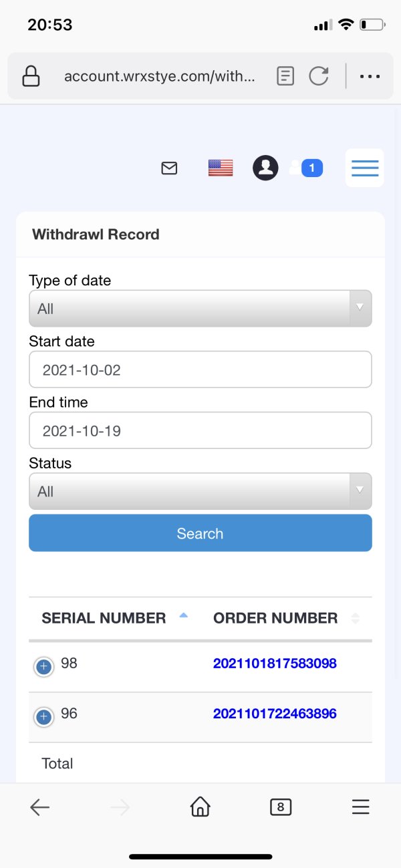Go to browser home icon
This screenshot has height=868, width=401.
(x=200, y=807)
